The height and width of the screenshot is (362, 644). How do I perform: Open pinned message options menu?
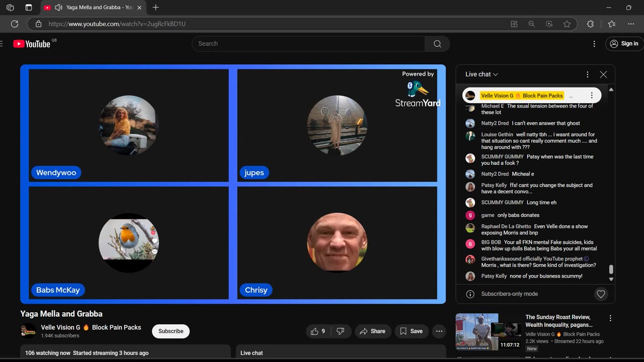[592, 96]
